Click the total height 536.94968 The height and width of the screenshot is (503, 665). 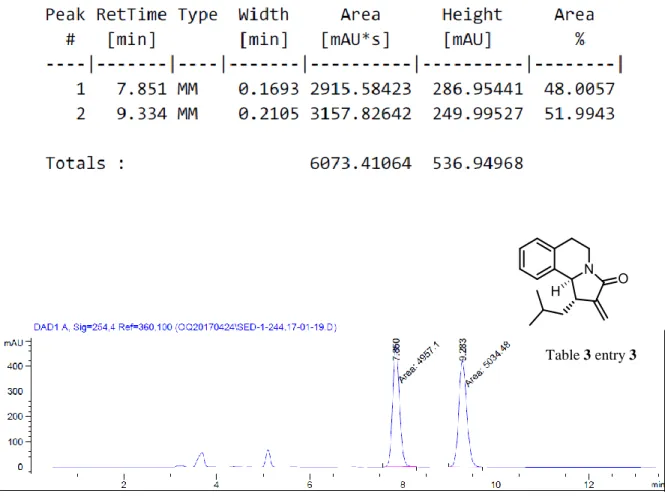coord(478,163)
